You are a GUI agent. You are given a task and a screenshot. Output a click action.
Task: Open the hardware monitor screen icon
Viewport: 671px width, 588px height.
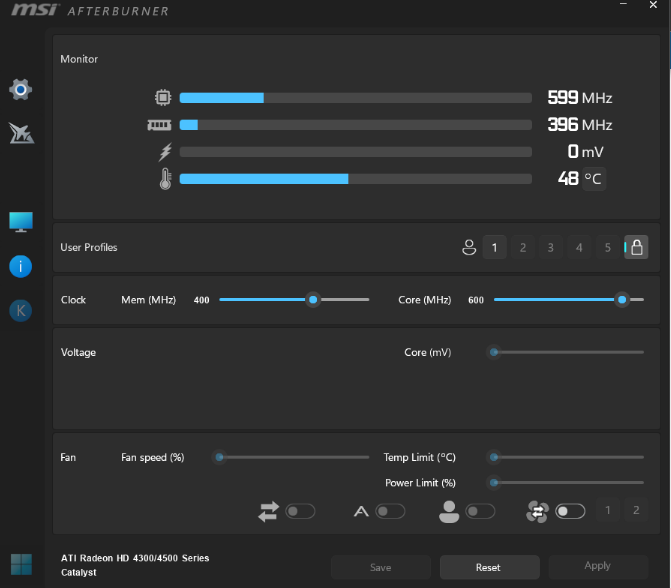click(21, 222)
